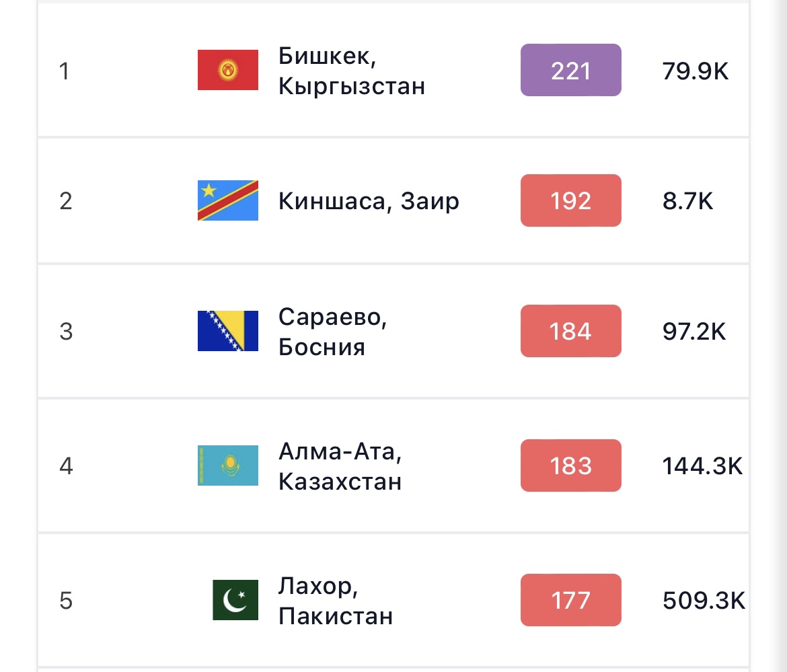The width and height of the screenshot is (787, 672).
Task: Click the 509.3K followers value
Action: (704, 601)
